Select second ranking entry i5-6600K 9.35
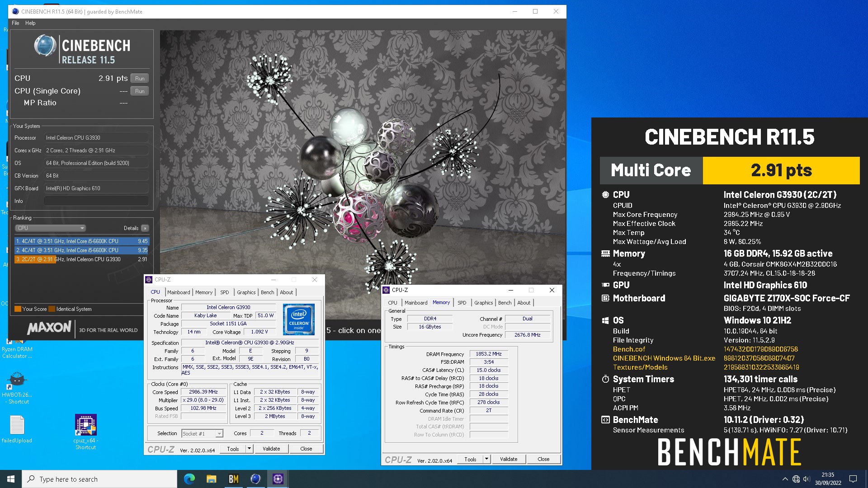 tap(81, 250)
